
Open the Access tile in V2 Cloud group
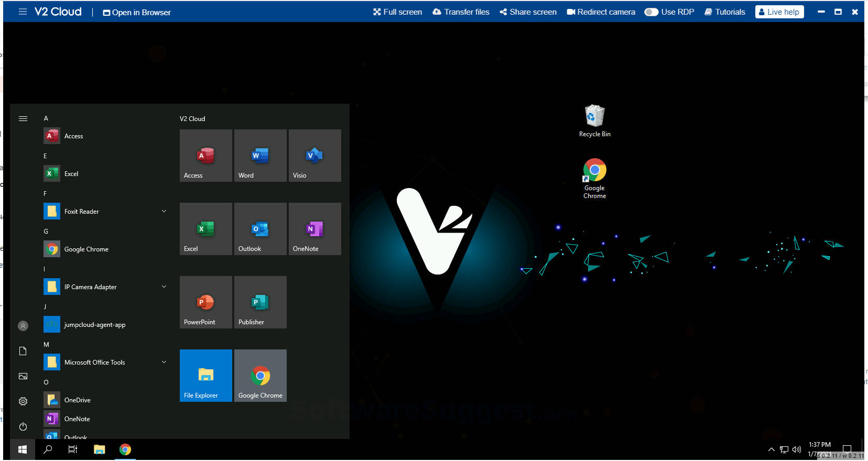tap(205, 156)
